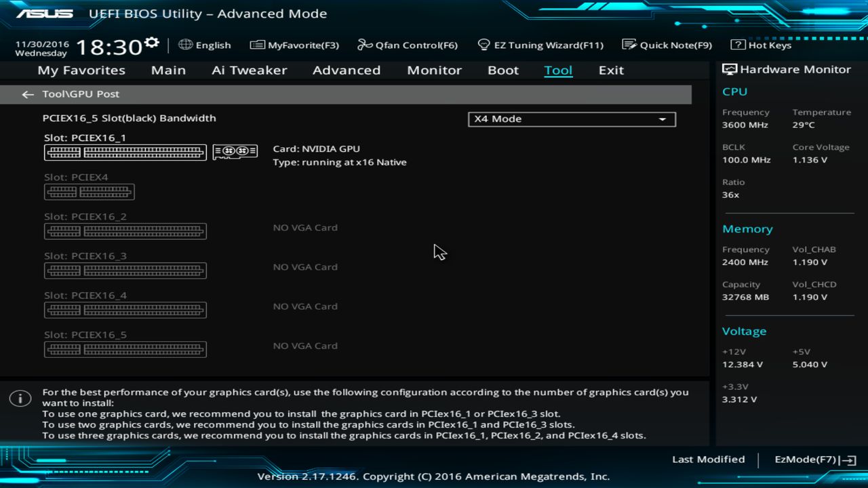868x488 pixels.
Task: Expand the X4 Mode selection arrow
Action: click(x=663, y=119)
